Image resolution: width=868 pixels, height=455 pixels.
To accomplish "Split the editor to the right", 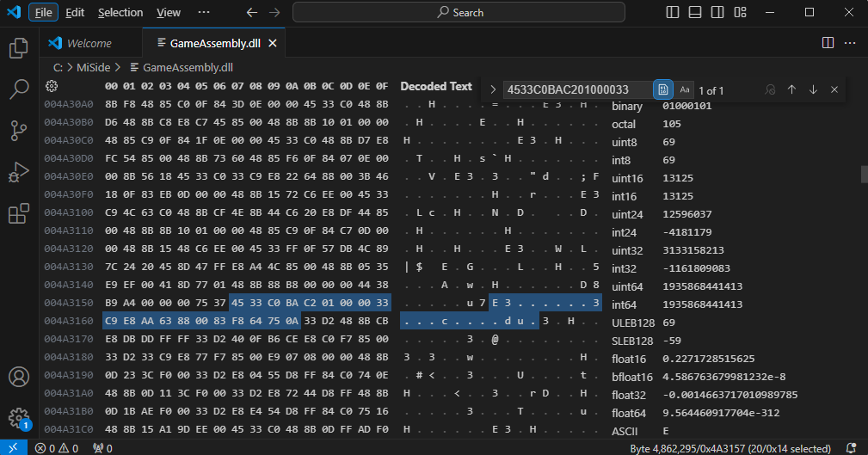I will coord(828,43).
